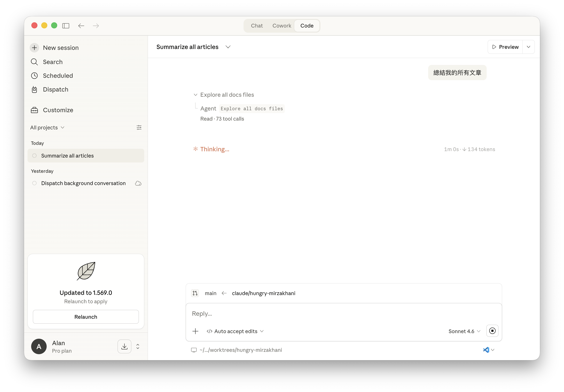The height and width of the screenshot is (392, 564).
Task: Click the back navigation arrow
Action: pos(81,26)
